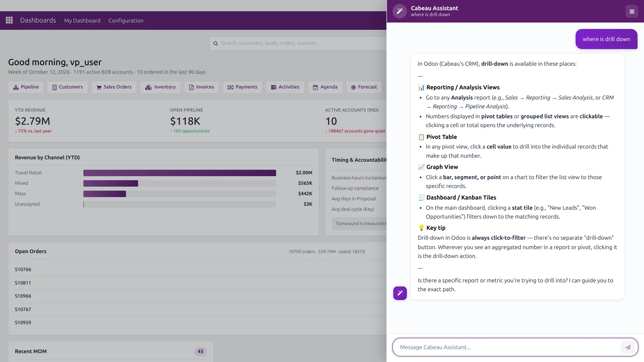Open the apps grid menu icon

pyautogui.click(x=9, y=20)
